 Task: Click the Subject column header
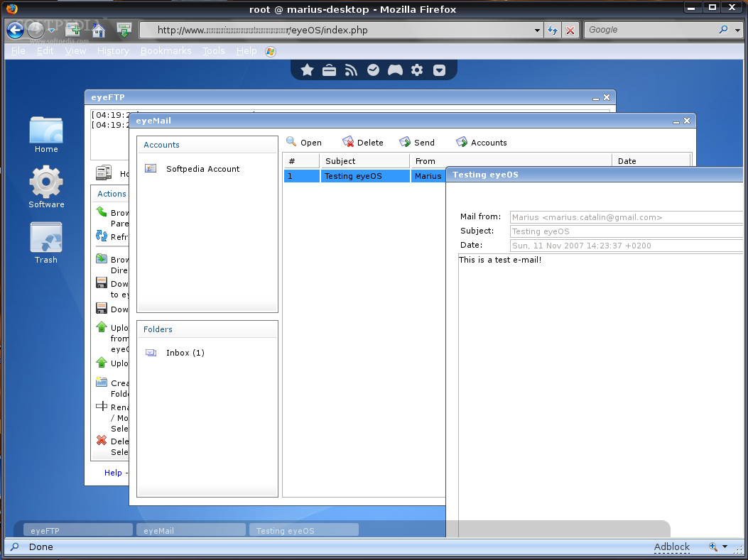click(x=365, y=161)
